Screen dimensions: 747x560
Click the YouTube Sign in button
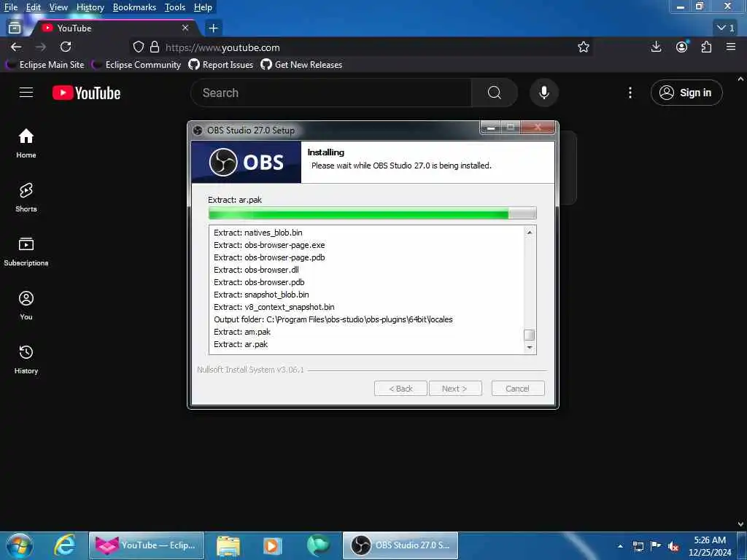point(686,93)
